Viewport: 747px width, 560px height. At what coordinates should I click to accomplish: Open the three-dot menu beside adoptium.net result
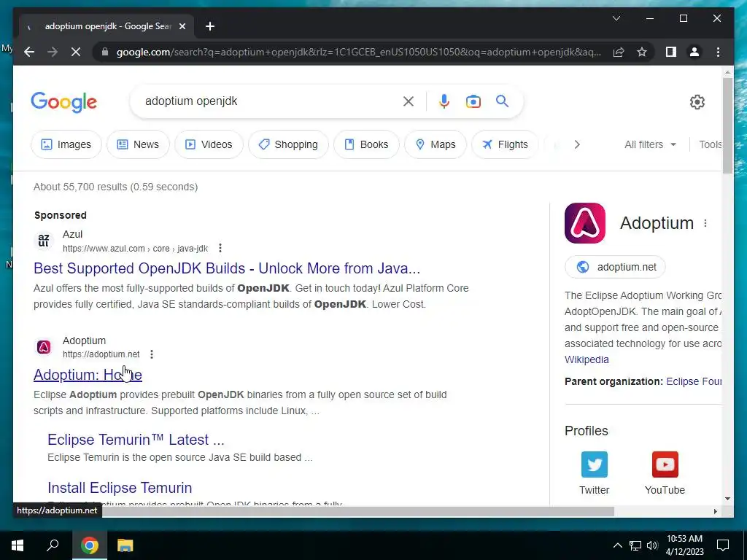pos(152,354)
